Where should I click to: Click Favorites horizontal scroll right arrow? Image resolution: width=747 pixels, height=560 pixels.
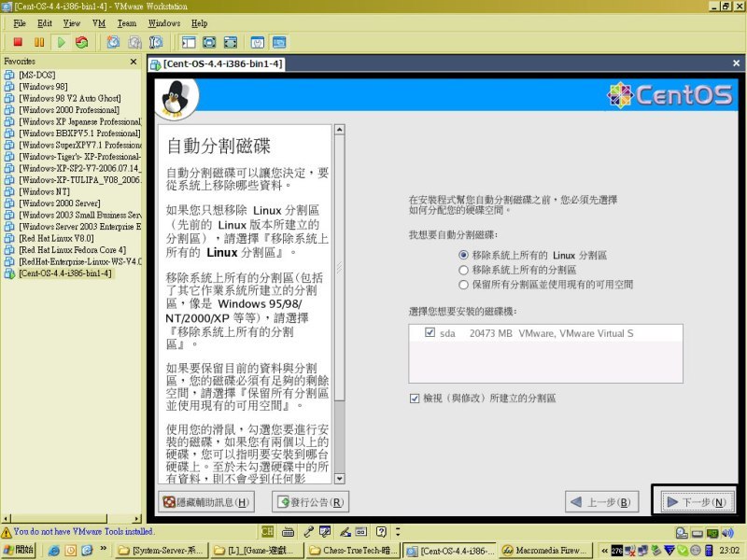(x=137, y=519)
